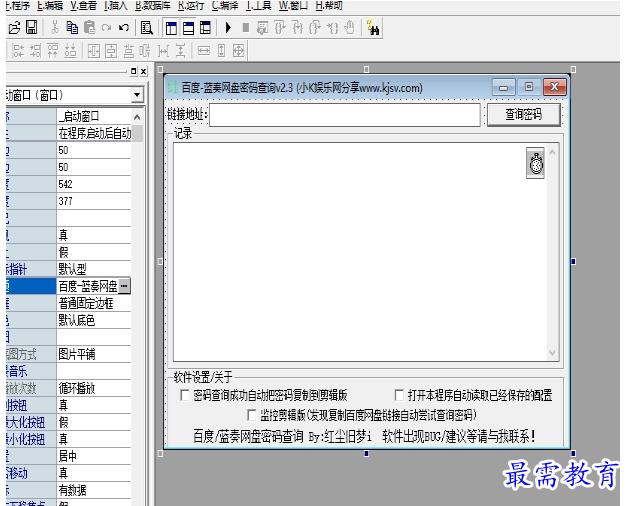Select the '居中' position value
Viewport: 627px width, 506px height.
(x=94, y=456)
